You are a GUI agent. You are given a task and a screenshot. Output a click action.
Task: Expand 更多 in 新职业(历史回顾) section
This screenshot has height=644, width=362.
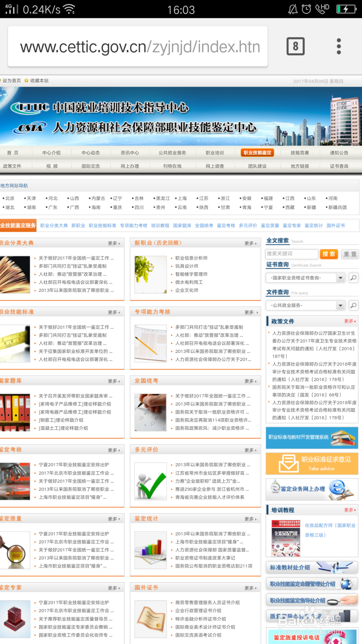[x=251, y=243]
